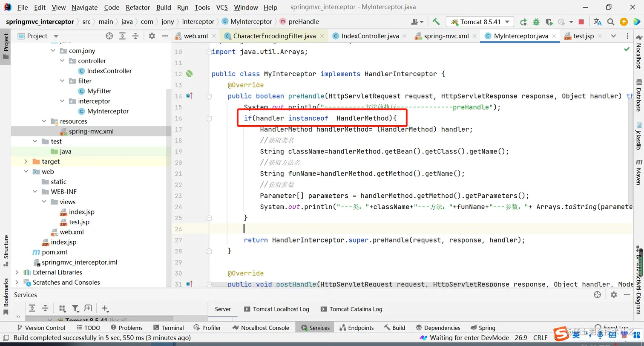
Task: Open the user account dropdown in the toolbar
Action: [417, 22]
